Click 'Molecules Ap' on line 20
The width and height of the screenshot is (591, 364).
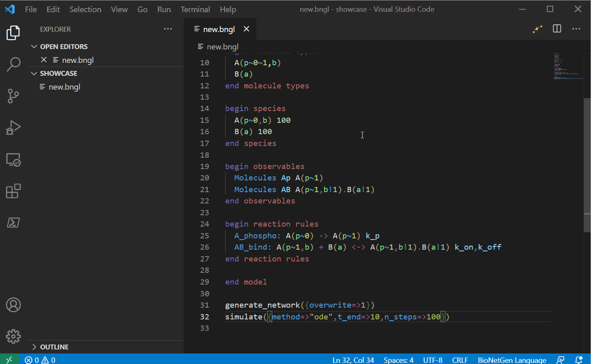tap(262, 178)
